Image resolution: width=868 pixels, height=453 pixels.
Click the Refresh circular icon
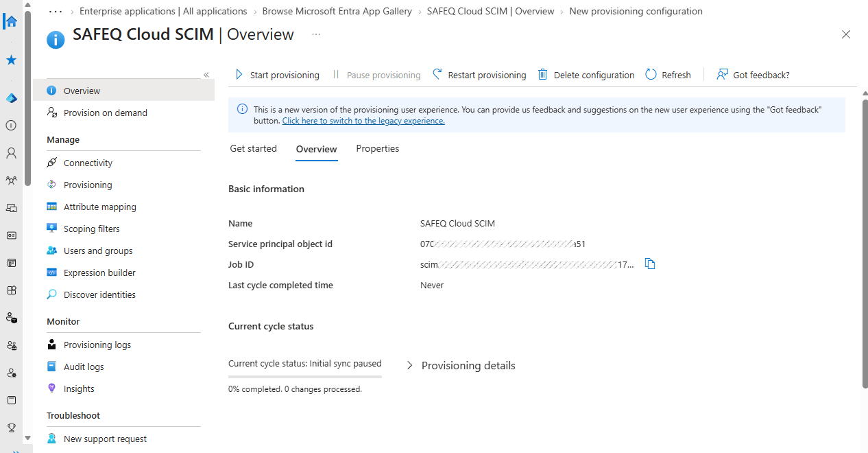click(651, 75)
